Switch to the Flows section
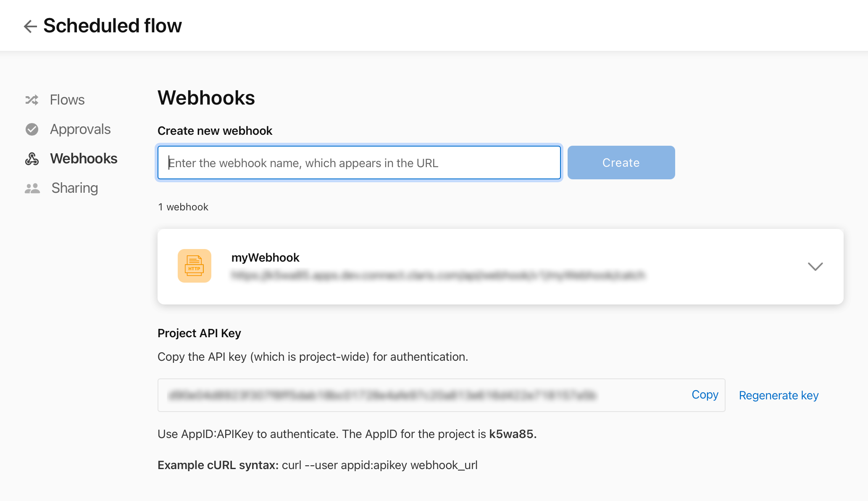This screenshot has width=868, height=501. pos(67,100)
